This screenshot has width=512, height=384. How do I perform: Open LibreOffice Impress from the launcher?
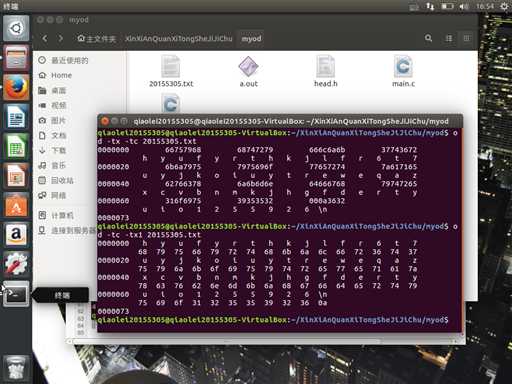point(16,176)
